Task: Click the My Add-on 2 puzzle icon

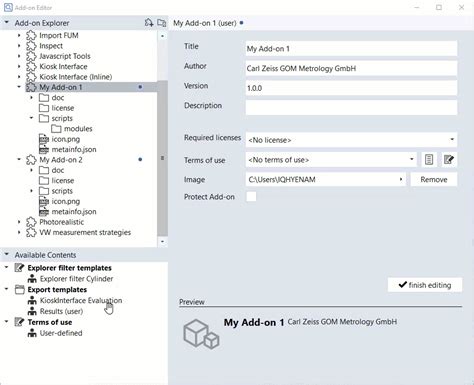Action: (31, 160)
